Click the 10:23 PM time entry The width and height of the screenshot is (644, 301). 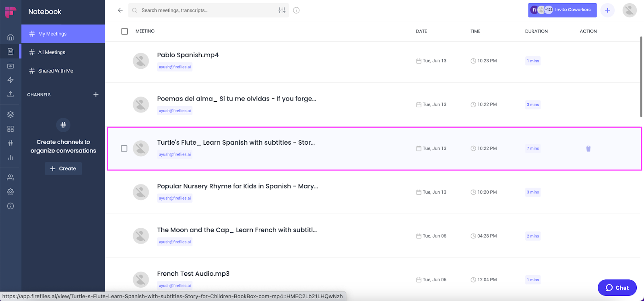(484, 61)
